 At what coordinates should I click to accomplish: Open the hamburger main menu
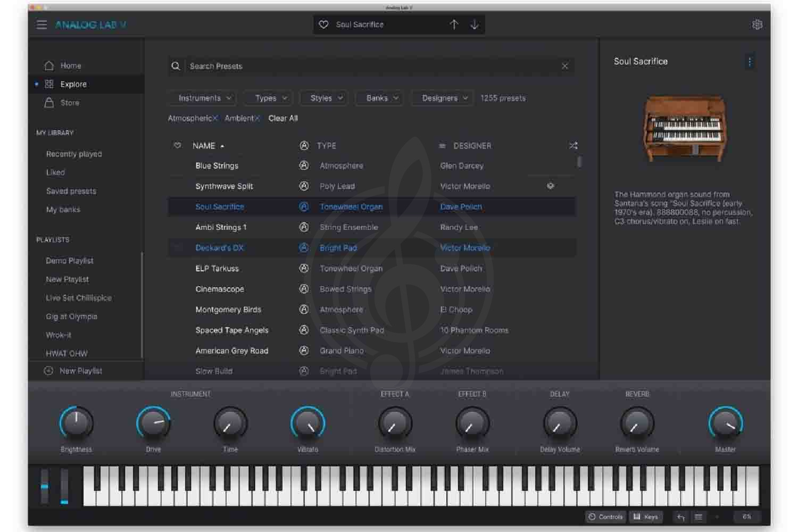pos(41,24)
